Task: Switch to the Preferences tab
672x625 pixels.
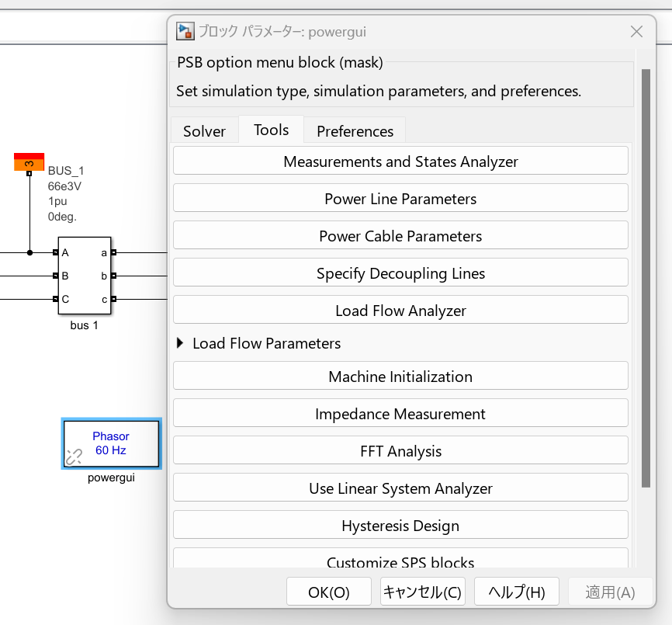Action: point(354,130)
